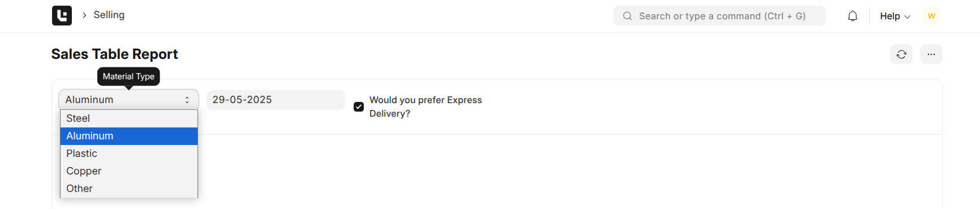Focus the search or command bar
The width and height of the screenshot is (980, 209).
click(719, 16)
